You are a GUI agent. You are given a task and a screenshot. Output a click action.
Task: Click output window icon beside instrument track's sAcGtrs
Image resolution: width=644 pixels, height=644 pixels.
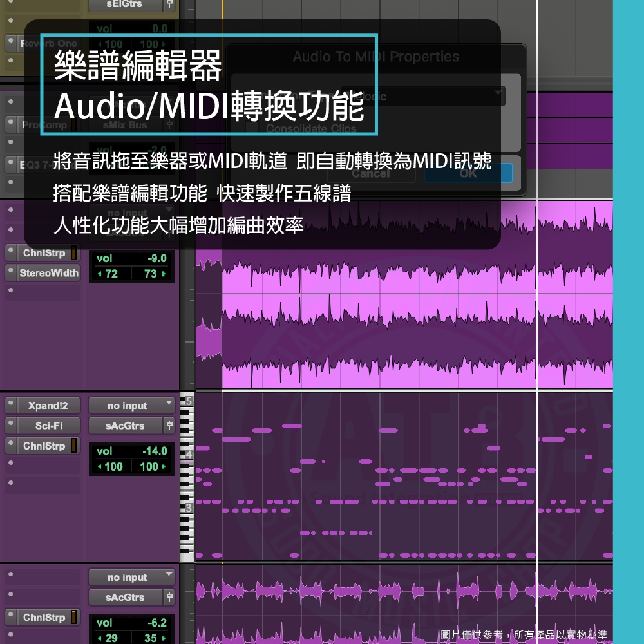[x=169, y=426]
